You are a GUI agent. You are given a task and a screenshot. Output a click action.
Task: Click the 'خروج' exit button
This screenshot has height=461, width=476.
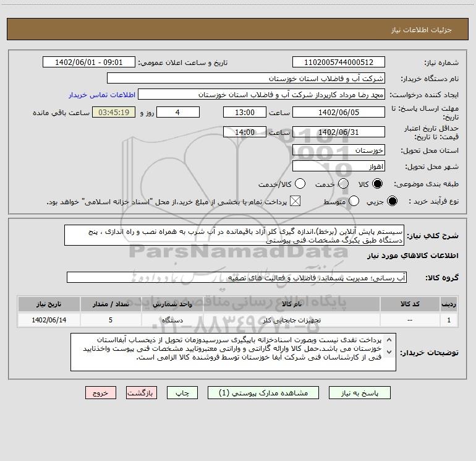point(101,393)
